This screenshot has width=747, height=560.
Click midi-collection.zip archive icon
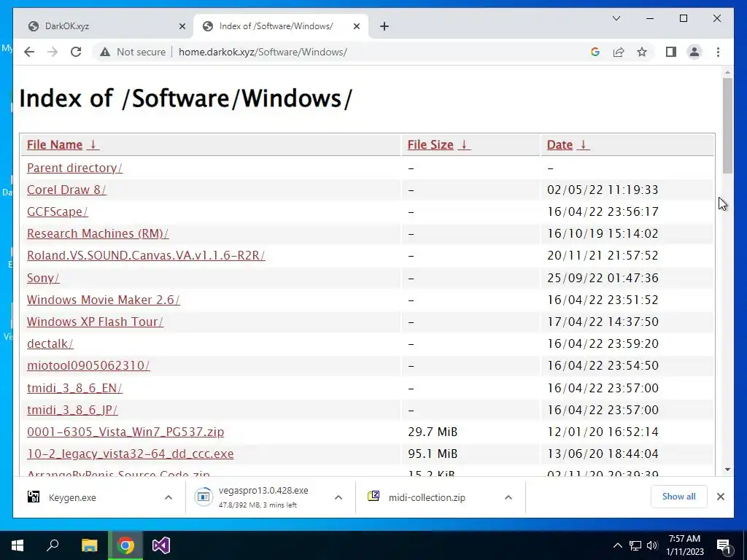[373, 497]
